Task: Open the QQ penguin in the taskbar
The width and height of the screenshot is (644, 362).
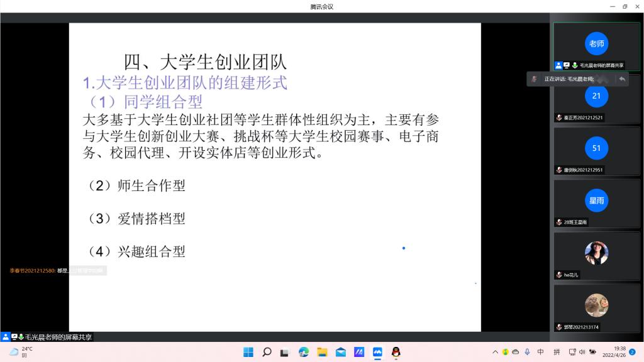Action: (x=396, y=352)
